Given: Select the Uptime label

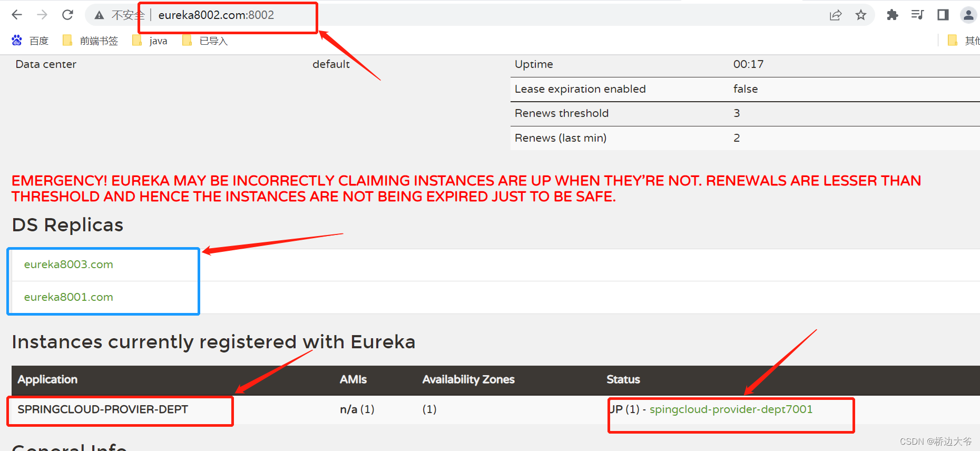Looking at the screenshot, I should [x=534, y=64].
